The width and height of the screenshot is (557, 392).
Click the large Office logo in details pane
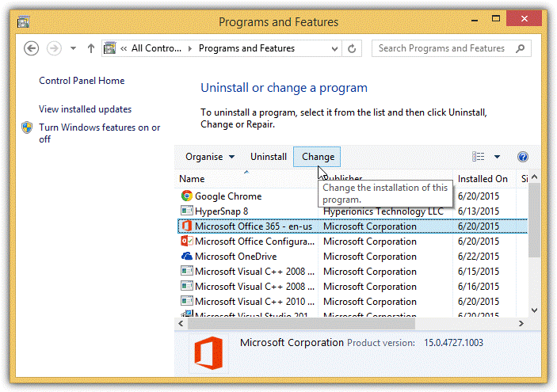click(209, 353)
